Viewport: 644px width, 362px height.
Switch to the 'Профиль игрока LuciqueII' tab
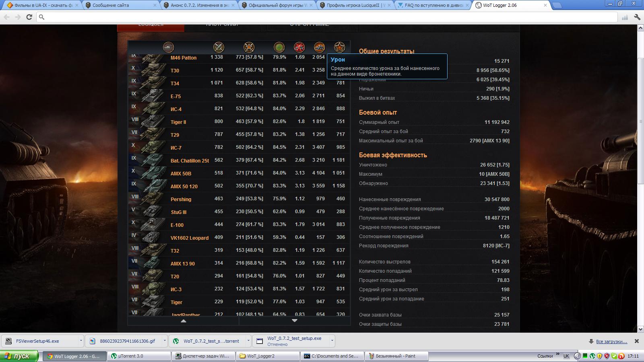tap(354, 5)
